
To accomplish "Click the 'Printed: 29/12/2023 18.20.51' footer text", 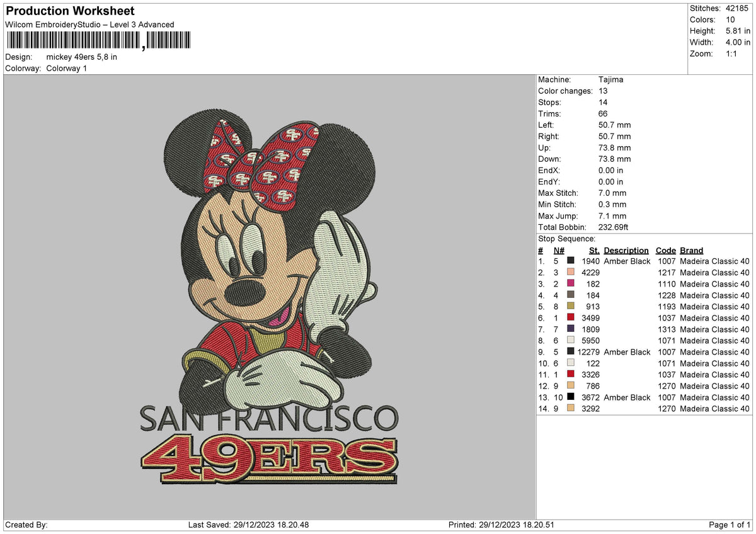I will point(501,525).
